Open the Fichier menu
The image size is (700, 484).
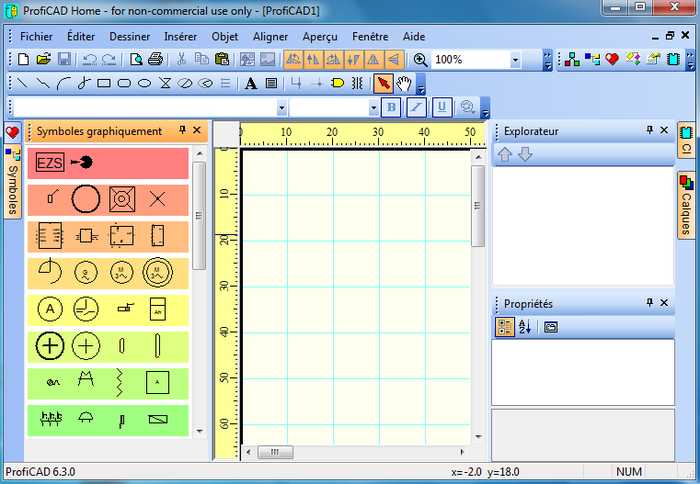(36, 37)
